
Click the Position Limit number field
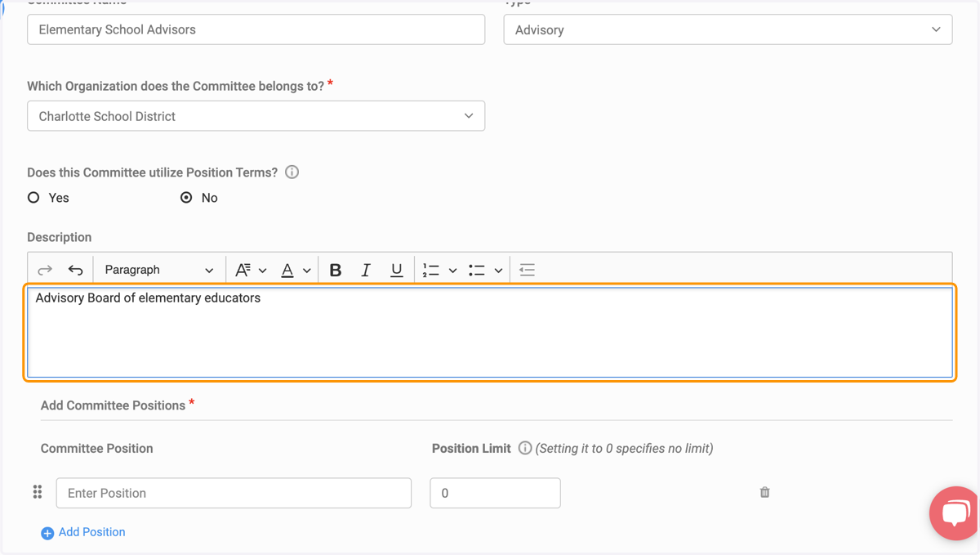(495, 493)
